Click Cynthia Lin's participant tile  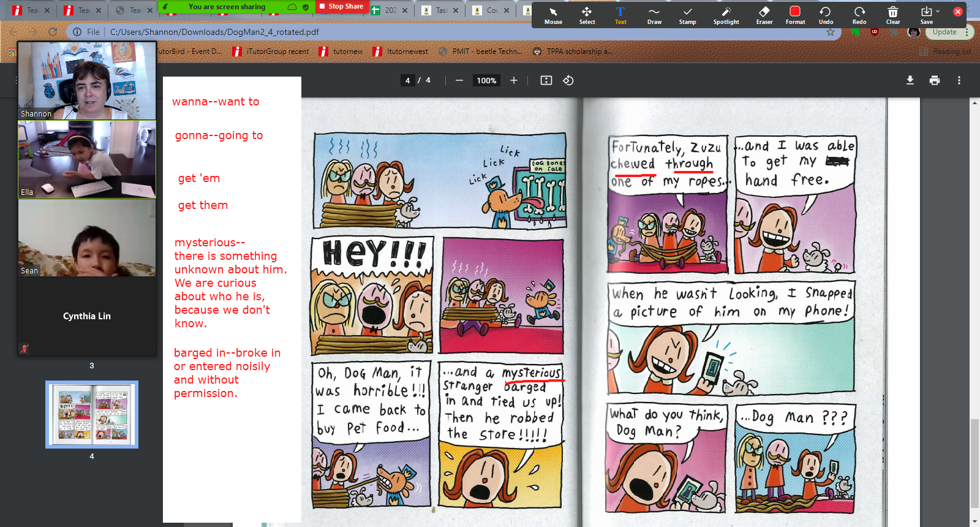click(x=87, y=316)
